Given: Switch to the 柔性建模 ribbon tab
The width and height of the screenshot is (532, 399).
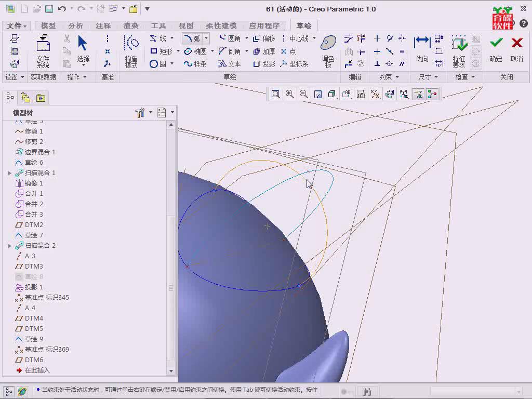Looking at the screenshot, I should click(221, 26).
